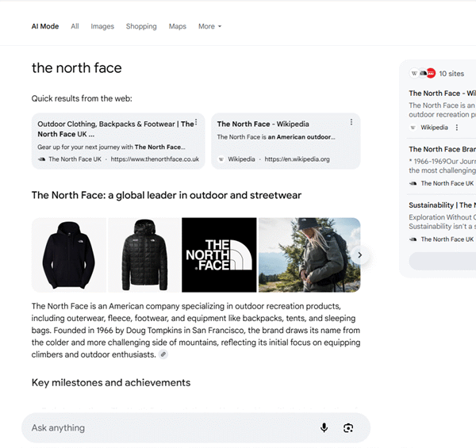Click The North Face UK favicon in quick result
Image resolution: width=476 pixels, height=448 pixels.
pyautogui.click(x=41, y=159)
